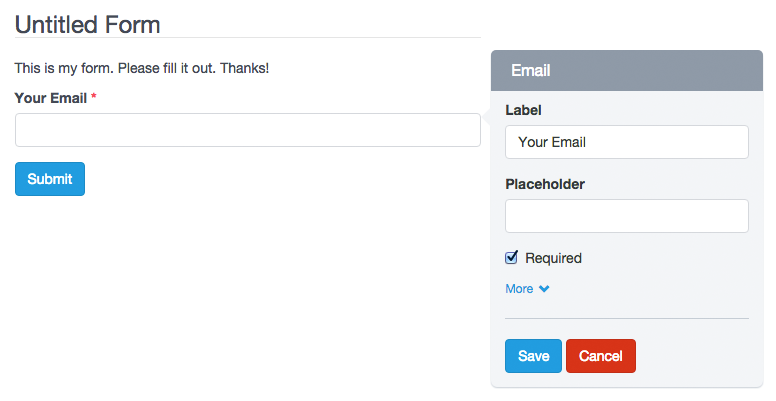The width and height of the screenshot is (776, 401).
Task: Expand the More options link
Action: pos(520,289)
